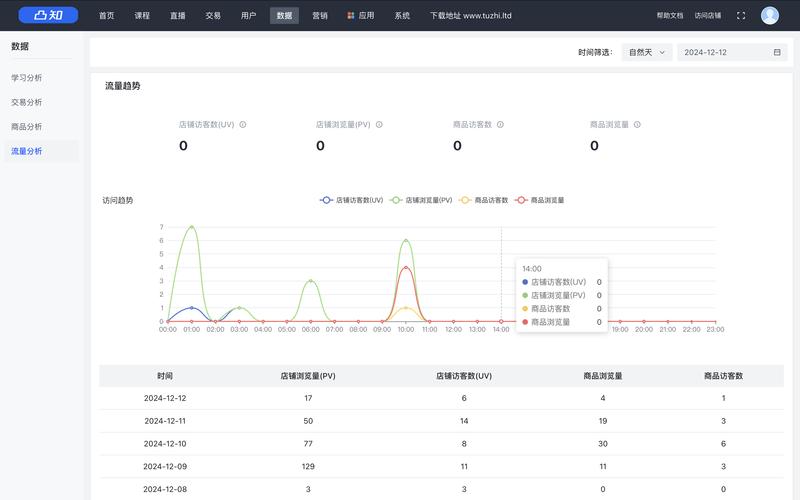Open 交易分析 in the sidebar
Image resolution: width=800 pixels, height=500 pixels.
27,102
